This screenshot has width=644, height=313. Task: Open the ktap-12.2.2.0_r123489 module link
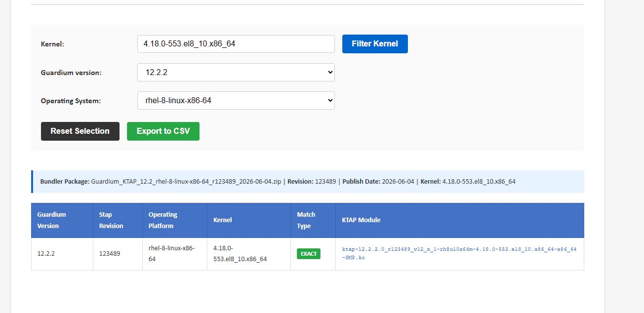click(459, 253)
